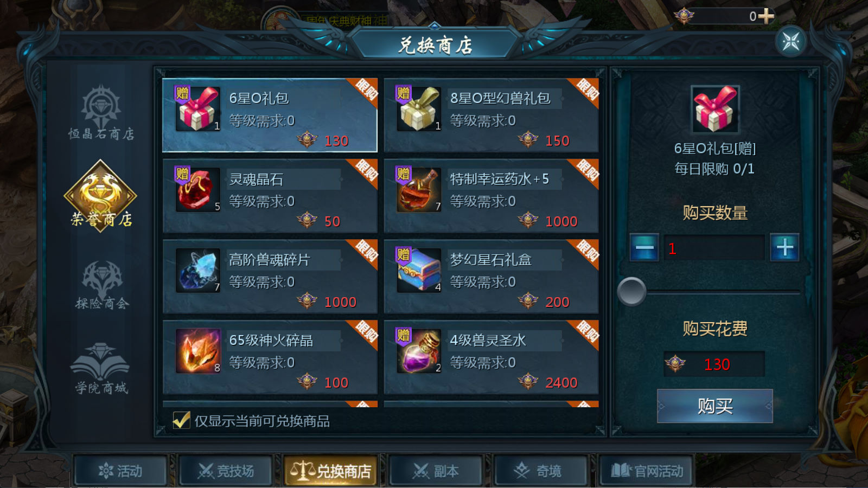Viewport: 868px width, 488px height.
Task: Open the 学院商城 sidebar icon
Action: (101, 368)
